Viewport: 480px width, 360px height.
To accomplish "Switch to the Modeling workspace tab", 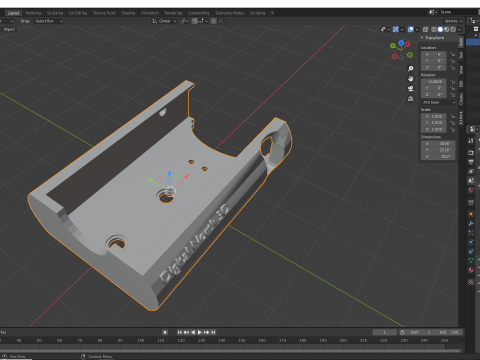I will pos(33,13).
